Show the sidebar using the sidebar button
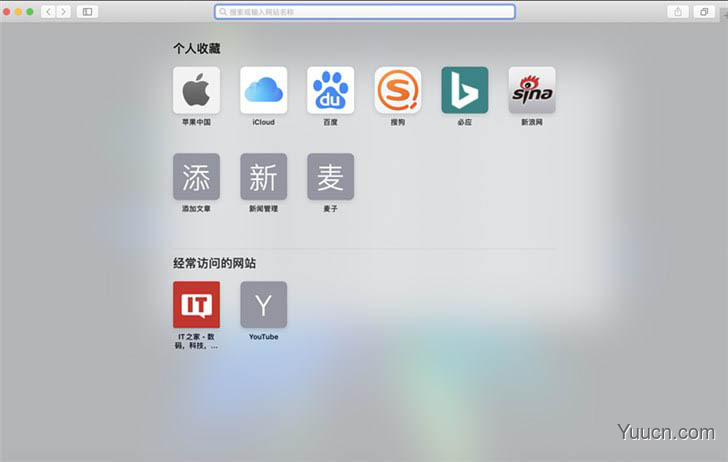 click(x=87, y=12)
